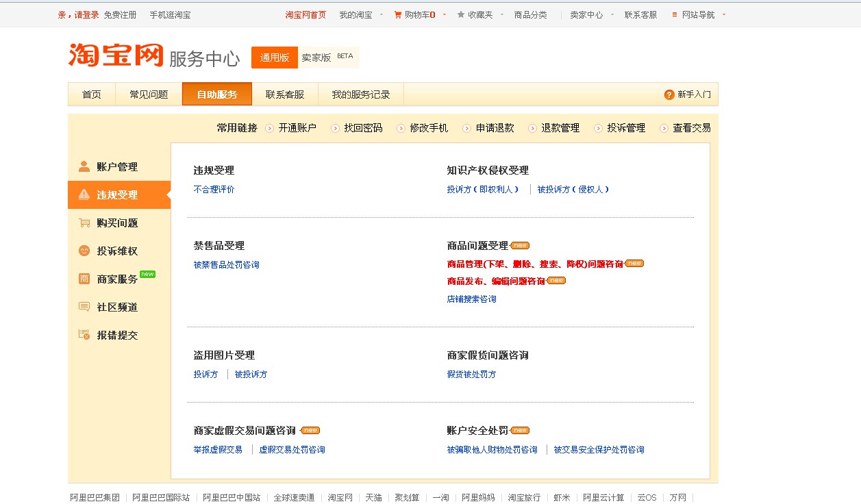Select the 自助服务 tab
Screen dimensions: 861x504
point(217,94)
